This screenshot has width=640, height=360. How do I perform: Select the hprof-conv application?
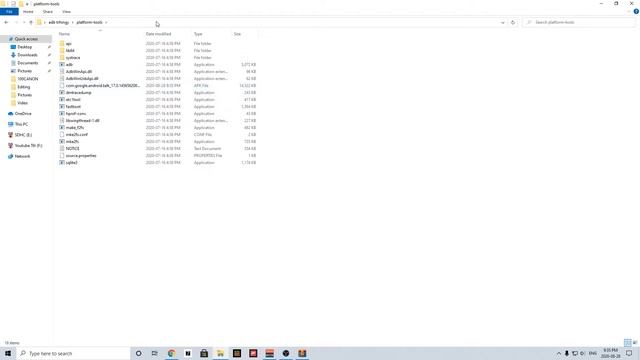tap(76, 113)
